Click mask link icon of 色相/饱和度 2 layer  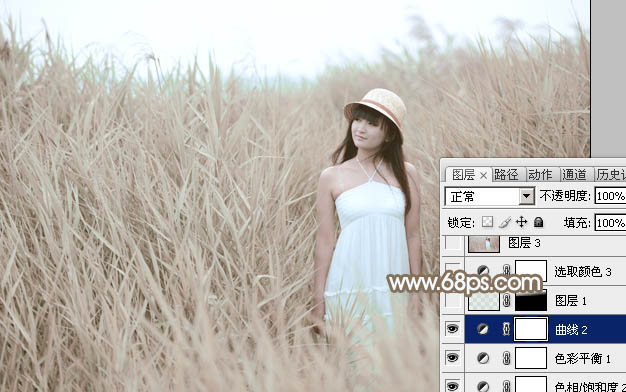[506, 386]
